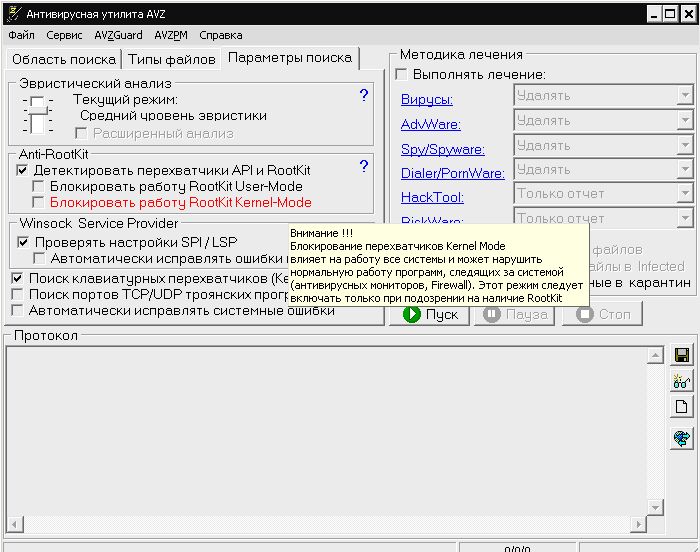700x552 pixels.
Task: Toggle Поиск клавиатурных перехватчиков checkbox
Action: click(x=17, y=278)
